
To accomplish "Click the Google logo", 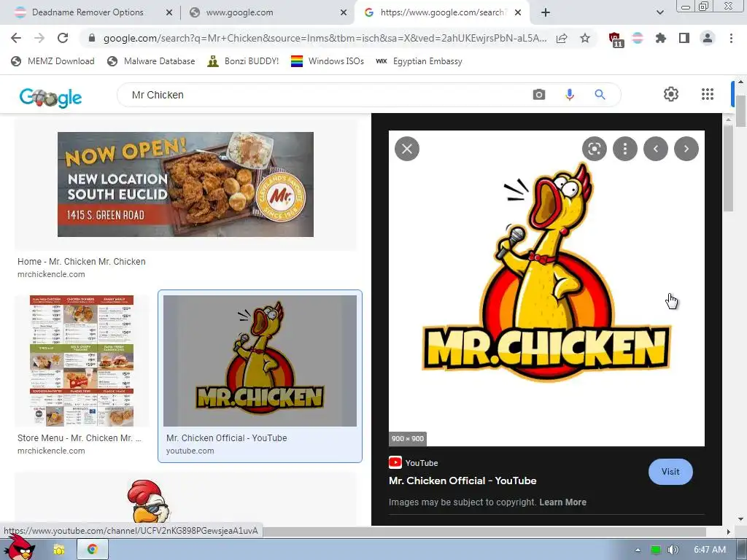I will [x=50, y=97].
